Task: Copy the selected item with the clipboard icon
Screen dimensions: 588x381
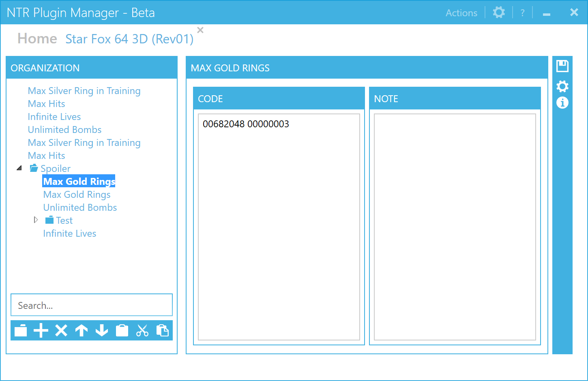Action: click(x=122, y=331)
